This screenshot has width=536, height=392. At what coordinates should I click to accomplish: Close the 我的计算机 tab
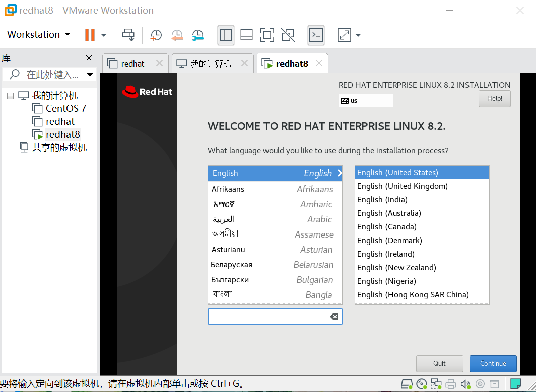click(x=244, y=63)
